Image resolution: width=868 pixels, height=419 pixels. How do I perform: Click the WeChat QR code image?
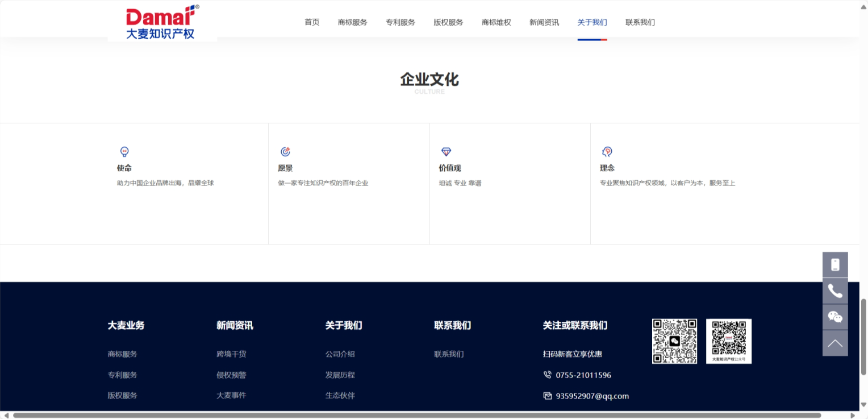tap(674, 341)
